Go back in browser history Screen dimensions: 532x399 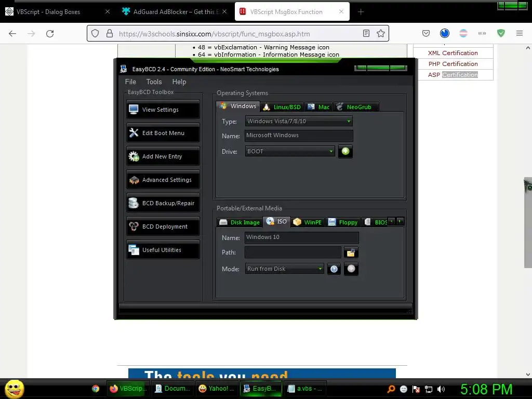click(x=12, y=34)
